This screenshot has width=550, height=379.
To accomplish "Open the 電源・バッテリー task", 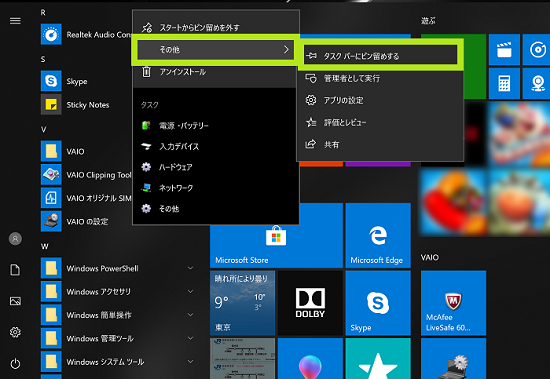I will tap(216, 125).
